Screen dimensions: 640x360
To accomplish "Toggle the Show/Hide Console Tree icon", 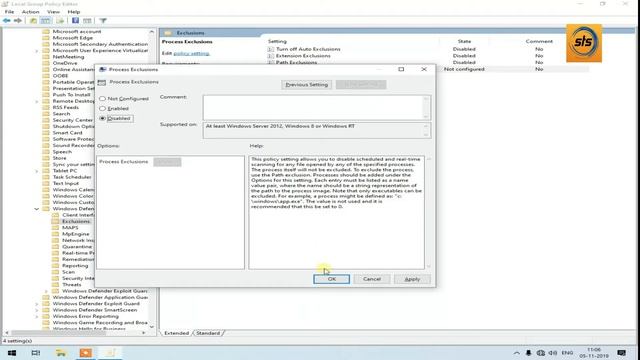I will pyautogui.click(x=46, y=20).
